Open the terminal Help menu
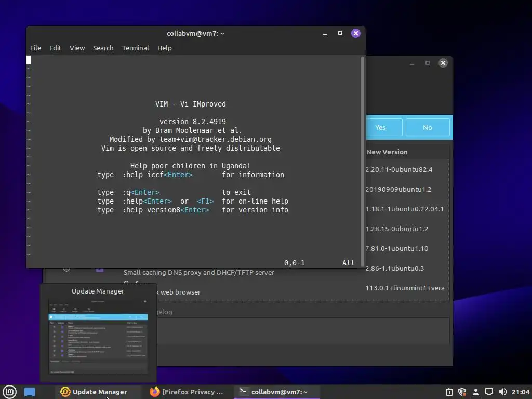 [165, 48]
